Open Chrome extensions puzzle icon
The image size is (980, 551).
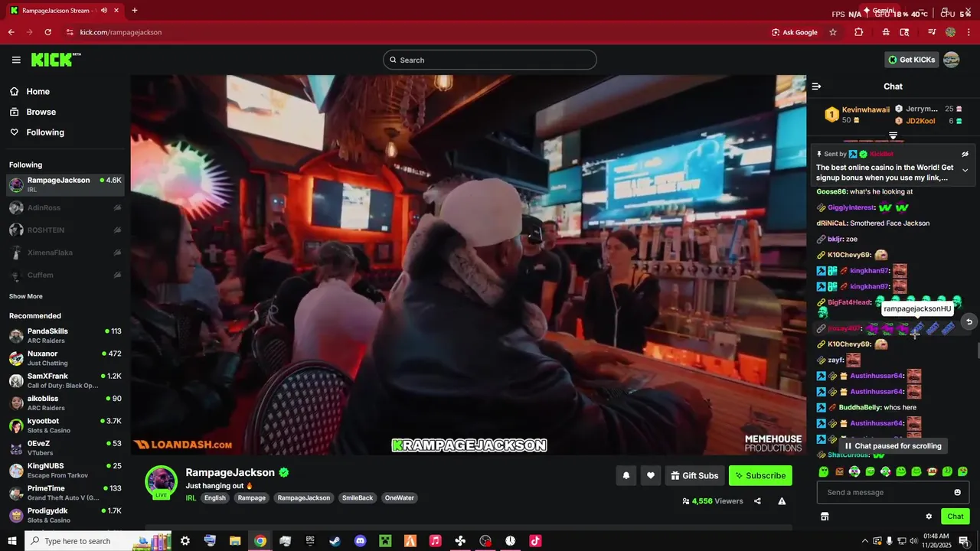859,32
